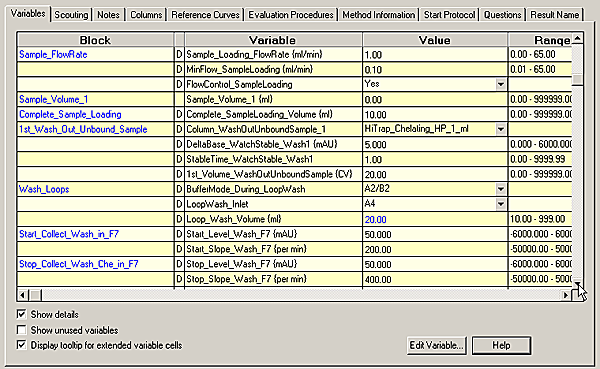
Task: Click the vertical scrollbar up arrow
Action: (x=577, y=38)
